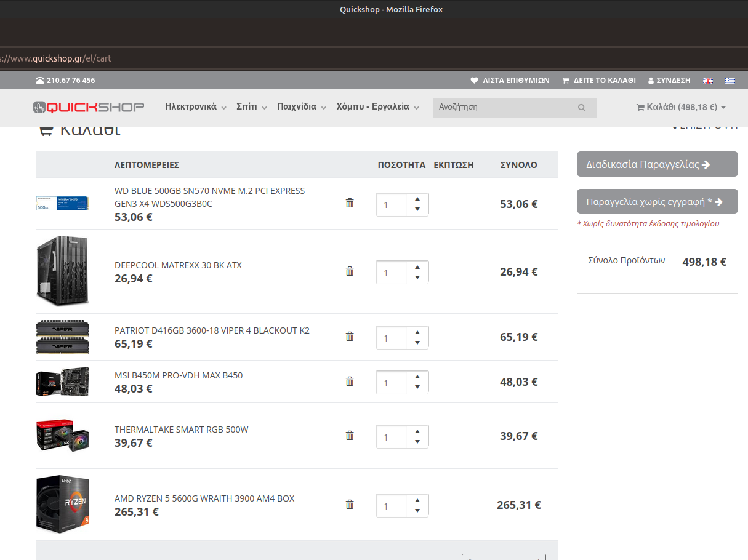Open THERMALTAKE SMART RGB 500W link
This screenshot has height=560, width=748.
(x=182, y=430)
